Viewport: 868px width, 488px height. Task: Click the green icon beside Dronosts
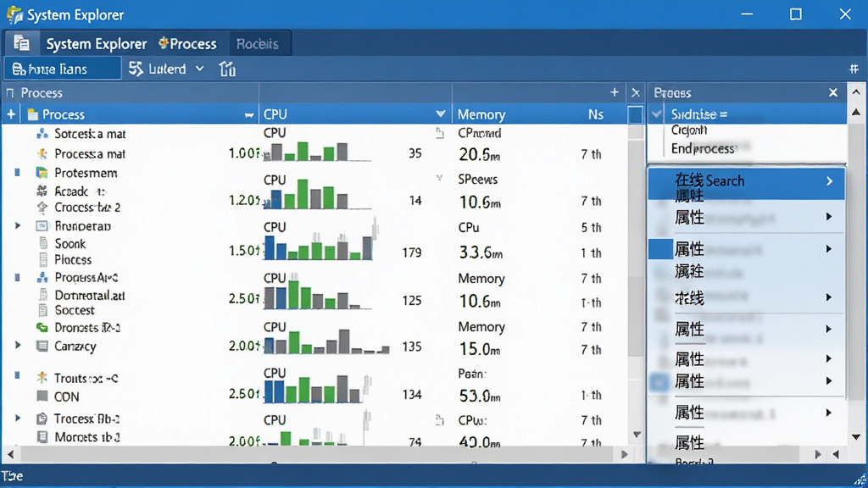point(42,327)
